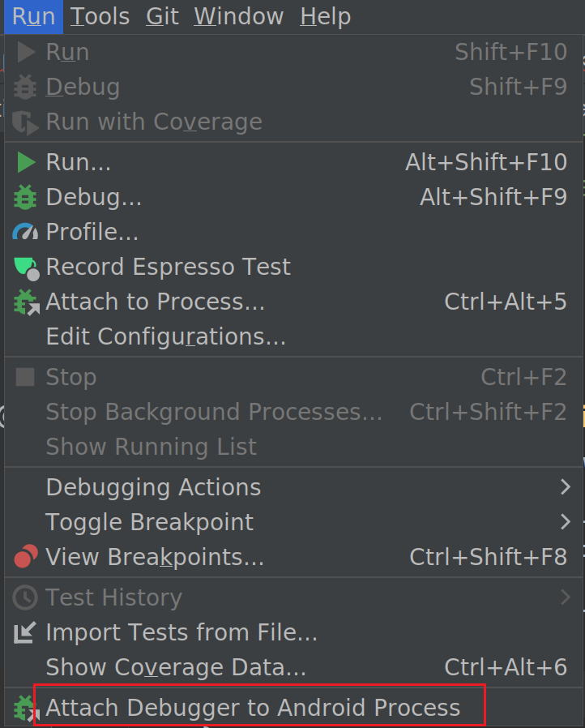Open the Help menu

coord(325,16)
